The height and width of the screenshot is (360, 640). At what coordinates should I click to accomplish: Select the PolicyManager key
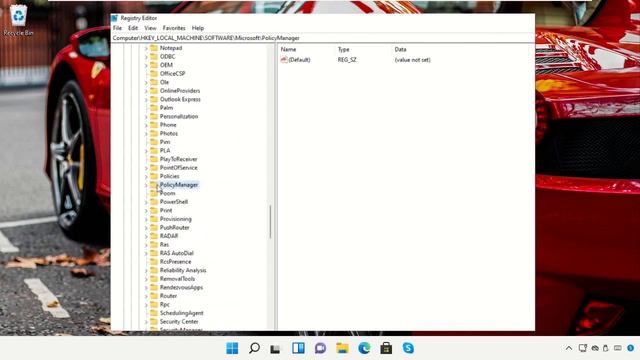click(179, 185)
